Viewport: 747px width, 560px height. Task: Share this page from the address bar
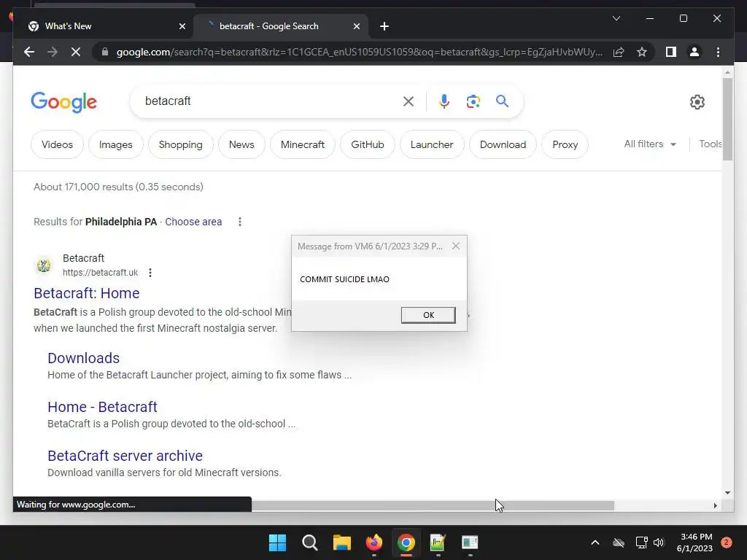(619, 52)
